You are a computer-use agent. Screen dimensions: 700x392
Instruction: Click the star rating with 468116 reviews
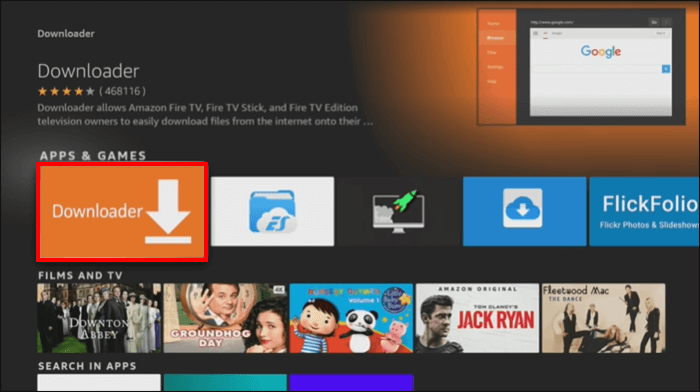point(92,92)
